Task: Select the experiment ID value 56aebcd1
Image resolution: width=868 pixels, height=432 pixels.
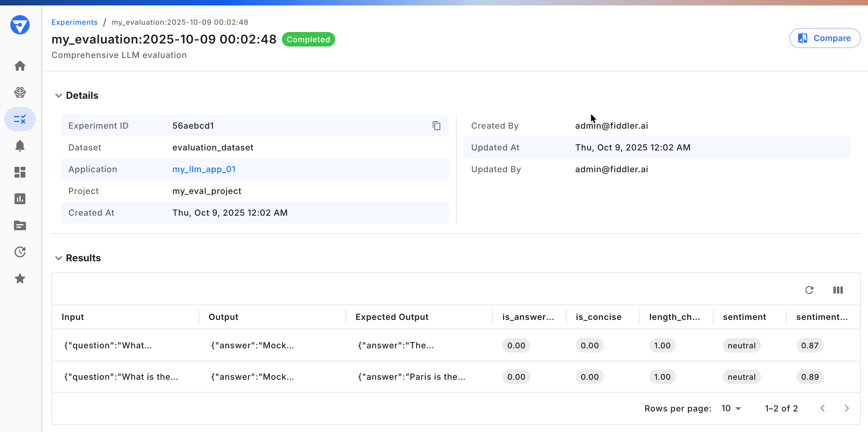Action: click(193, 125)
